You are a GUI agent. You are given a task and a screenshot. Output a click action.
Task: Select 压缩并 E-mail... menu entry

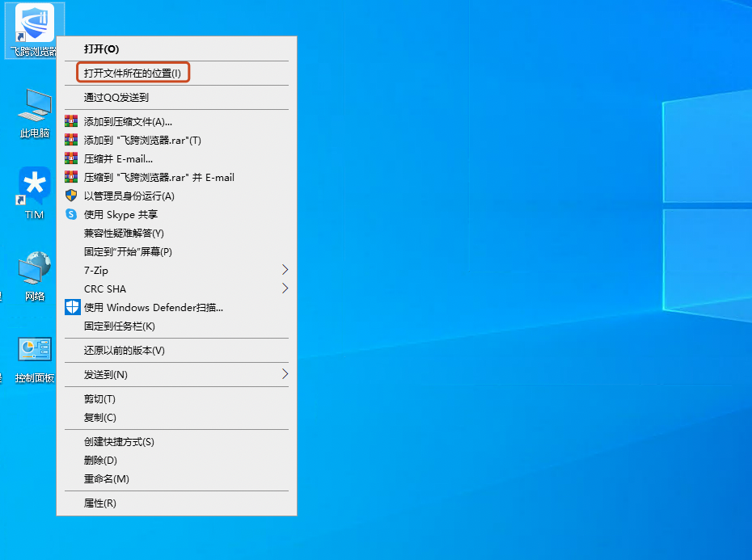[118, 158]
